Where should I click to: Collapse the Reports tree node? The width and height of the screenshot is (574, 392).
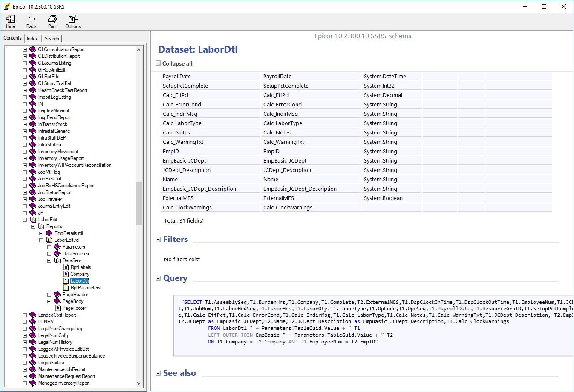click(x=33, y=226)
